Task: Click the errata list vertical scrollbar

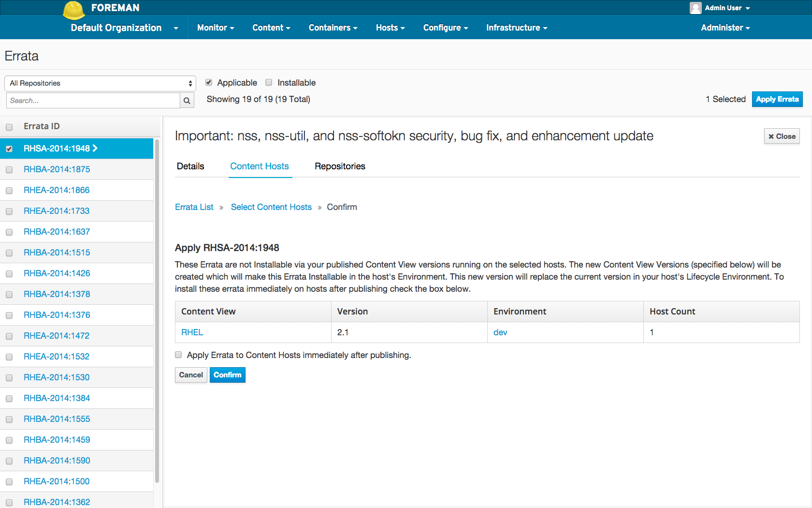Action: [157, 311]
